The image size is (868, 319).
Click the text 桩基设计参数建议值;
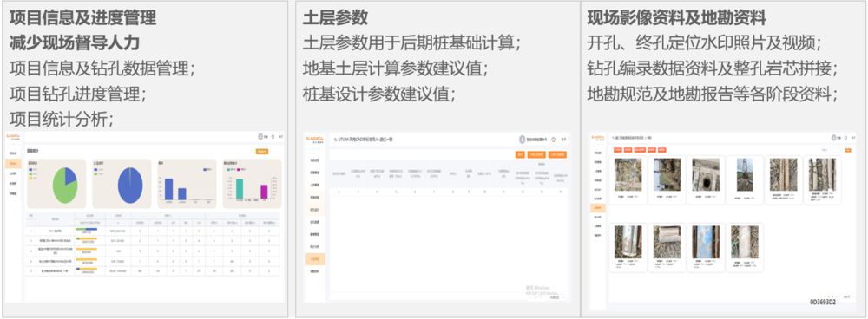tap(380, 94)
